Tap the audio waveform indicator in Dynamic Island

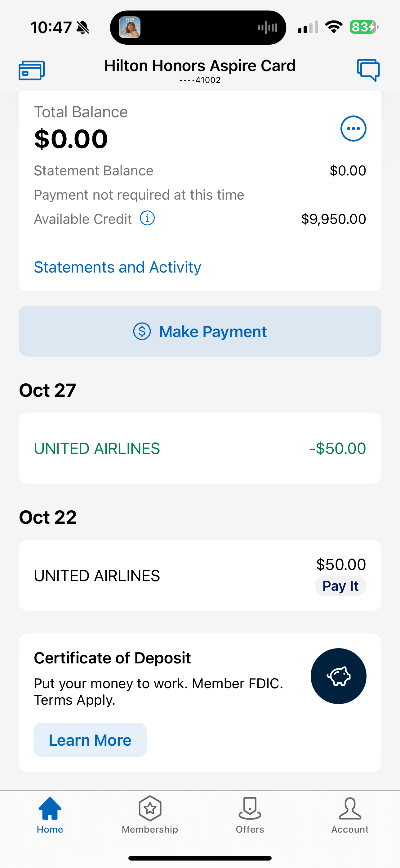268,28
